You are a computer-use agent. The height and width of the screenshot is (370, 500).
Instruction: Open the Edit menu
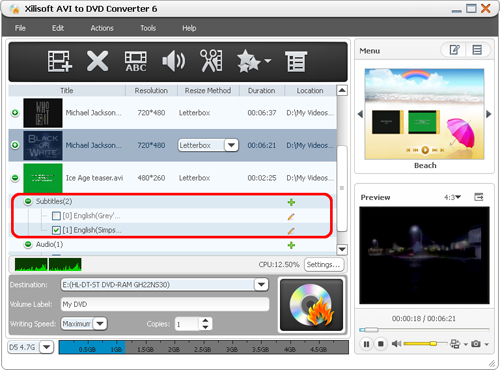point(58,28)
